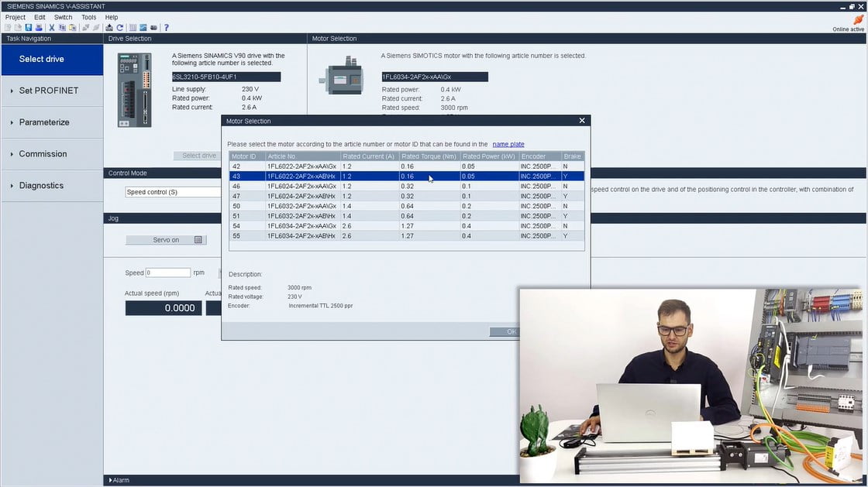868x487 pixels.
Task: Click the upload parameters toolbar icon
Action: pyautogui.click(x=109, y=28)
